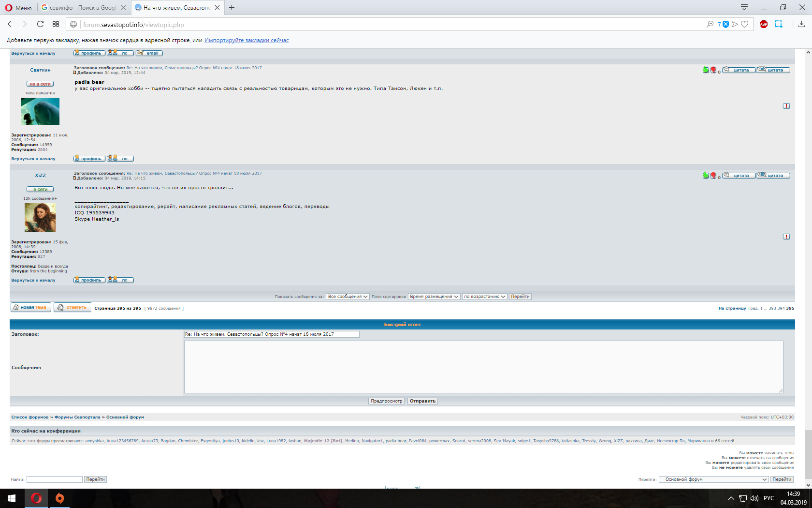Expand the 'Все сообщения' dropdown
This screenshot has width=812, height=508.
click(x=348, y=297)
